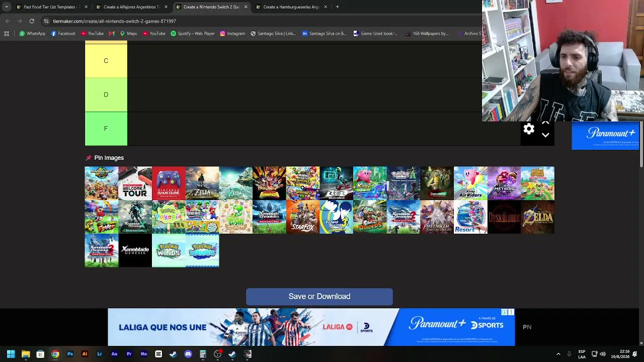Screen dimensions: 644x362
Task: Select the Mario Kart World image
Action: (x=102, y=184)
